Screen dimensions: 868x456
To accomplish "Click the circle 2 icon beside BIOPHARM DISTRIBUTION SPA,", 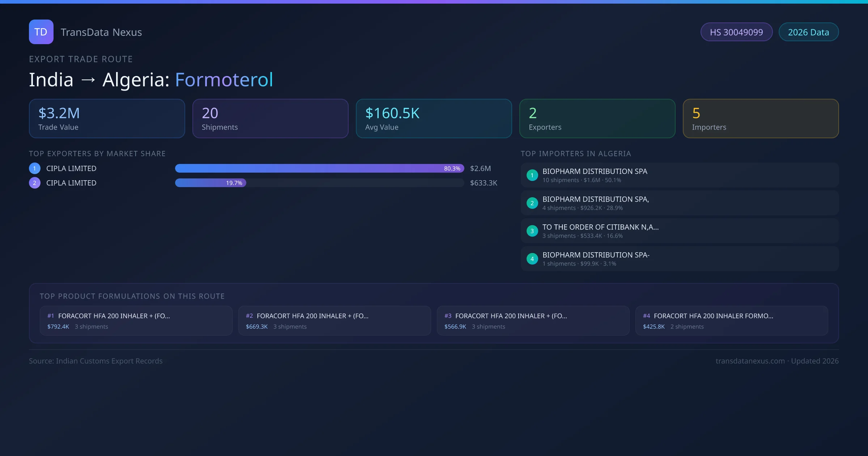I will [x=532, y=203].
